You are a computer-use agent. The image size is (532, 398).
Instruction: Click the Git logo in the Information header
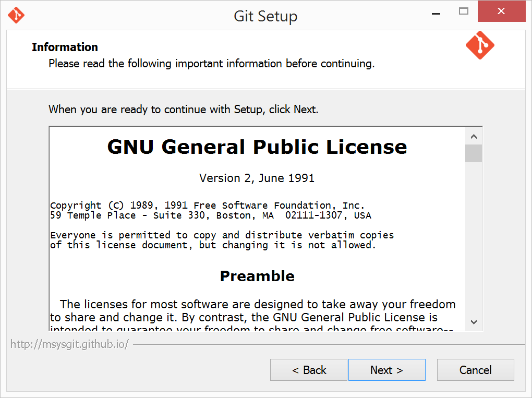[480, 45]
